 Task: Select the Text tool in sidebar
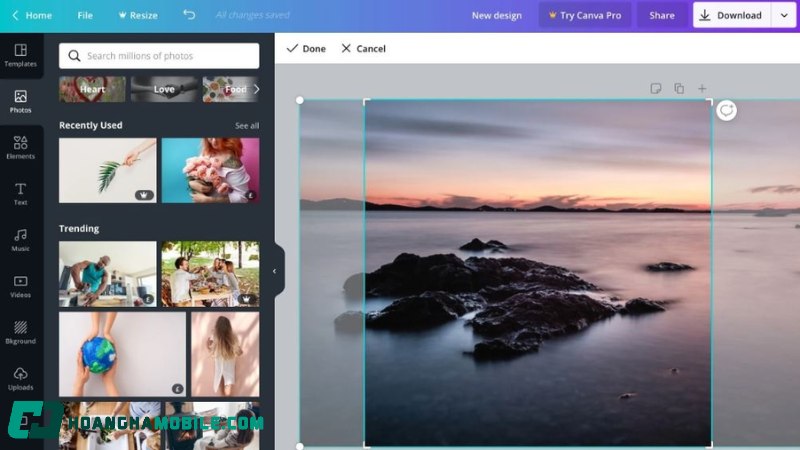(20, 194)
